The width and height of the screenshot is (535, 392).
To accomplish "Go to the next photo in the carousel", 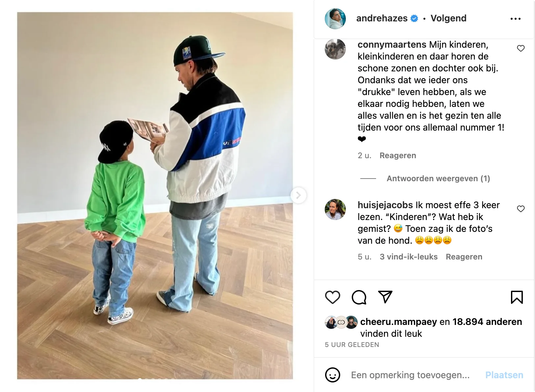I will (298, 195).
